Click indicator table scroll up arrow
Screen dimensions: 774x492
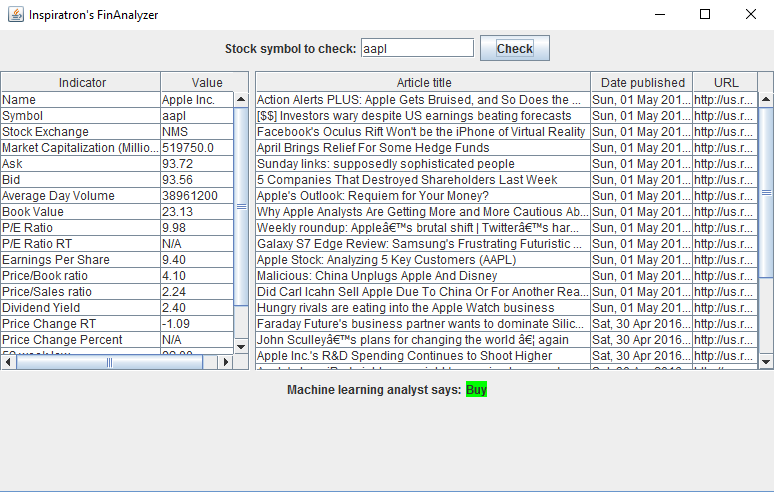coord(241,99)
